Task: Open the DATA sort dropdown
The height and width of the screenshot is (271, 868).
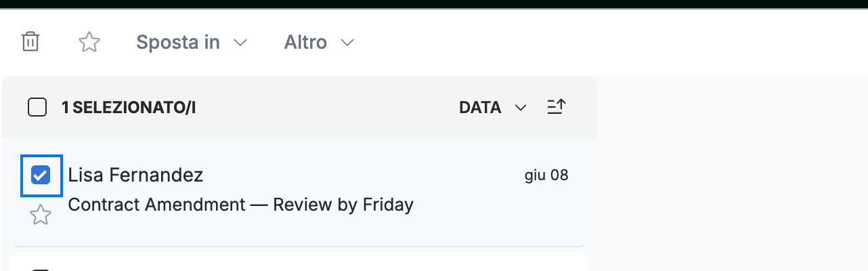Action: [x=493, y=107]
